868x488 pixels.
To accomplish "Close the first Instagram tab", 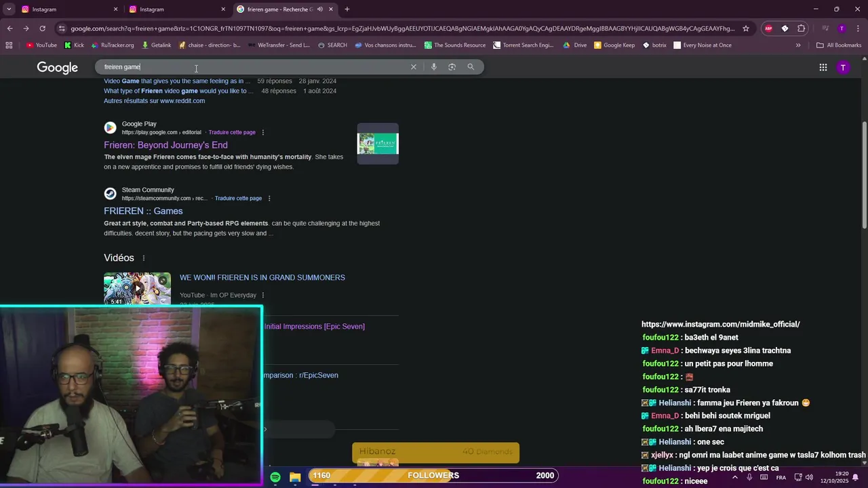I will (115, 9).
